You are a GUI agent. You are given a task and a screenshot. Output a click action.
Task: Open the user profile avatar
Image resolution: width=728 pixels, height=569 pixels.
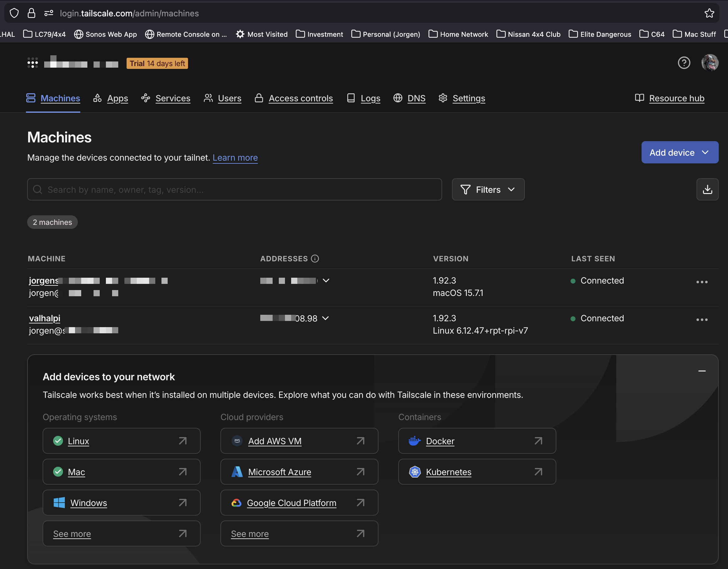click(709, 63)
